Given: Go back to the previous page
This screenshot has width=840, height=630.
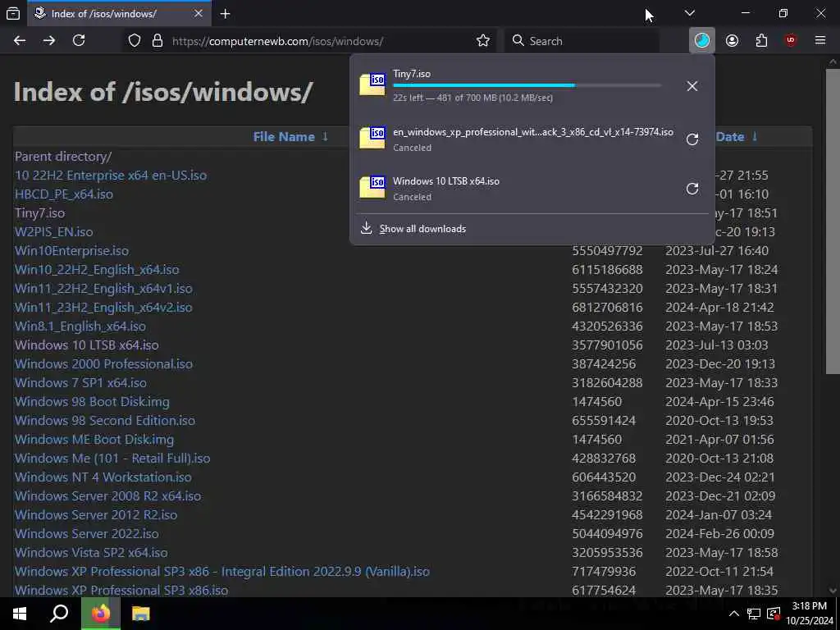Looking at the screenshot, I should 20,41.
